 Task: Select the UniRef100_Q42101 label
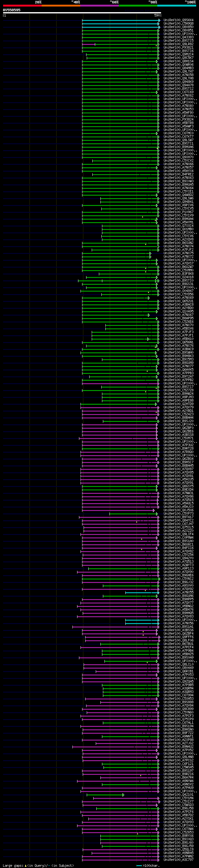click(178, 795)
